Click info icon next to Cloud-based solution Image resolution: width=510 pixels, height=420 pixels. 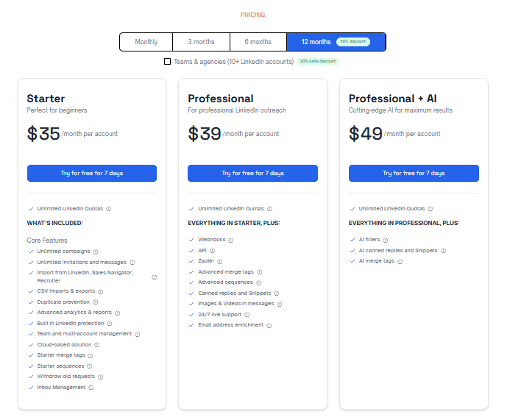(x=96, y=345)
